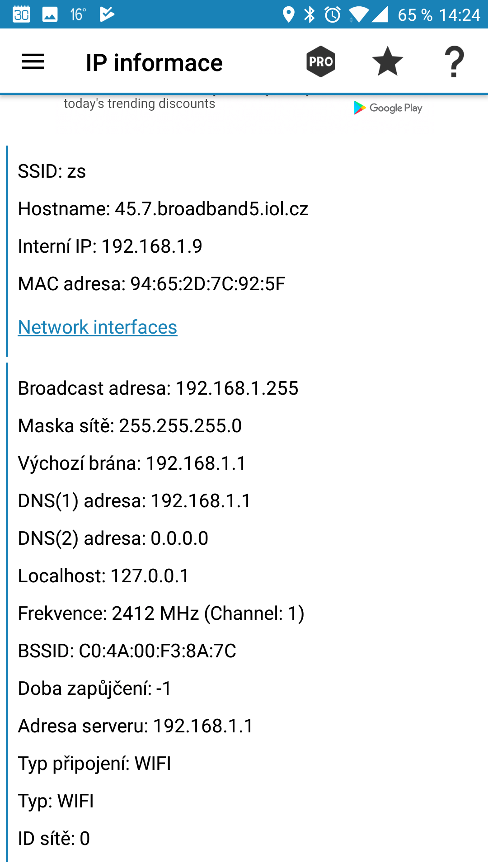This screenshot has width=488, height=868.
Task: Tap the IP informace title
Action: (154, 62)
